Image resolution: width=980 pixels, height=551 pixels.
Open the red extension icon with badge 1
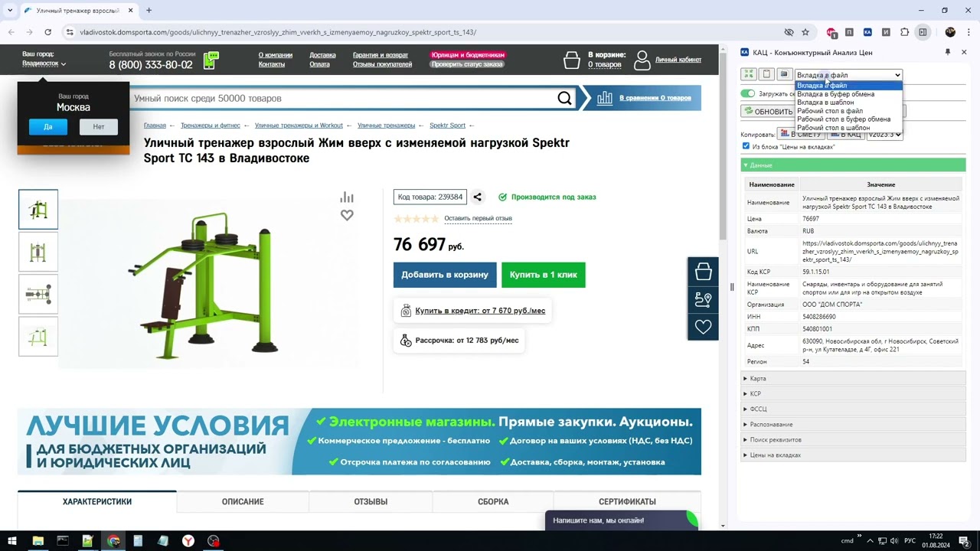click(x=831, y=32)
